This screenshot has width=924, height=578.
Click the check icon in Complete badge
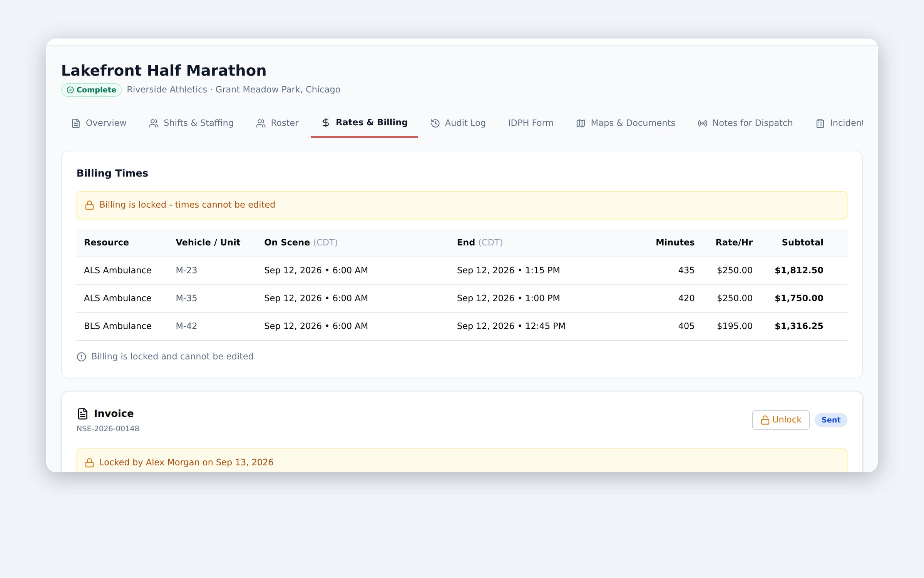click(70, 90)
